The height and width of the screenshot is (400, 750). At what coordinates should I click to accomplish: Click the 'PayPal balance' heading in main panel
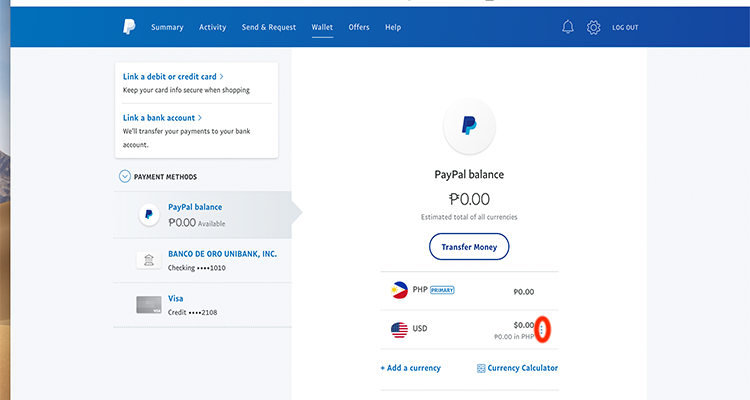pyautogui.click(x=469, y=175)
